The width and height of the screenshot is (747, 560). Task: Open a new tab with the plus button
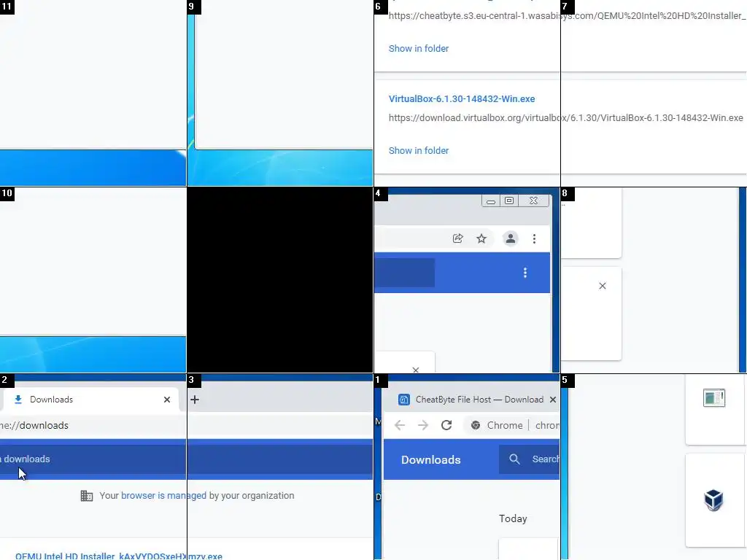point(195,400)
